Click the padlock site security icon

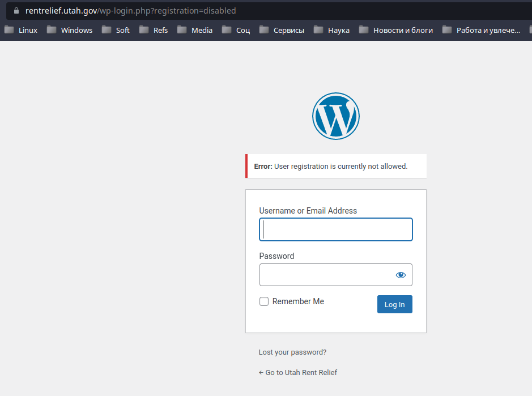(16, 11)
